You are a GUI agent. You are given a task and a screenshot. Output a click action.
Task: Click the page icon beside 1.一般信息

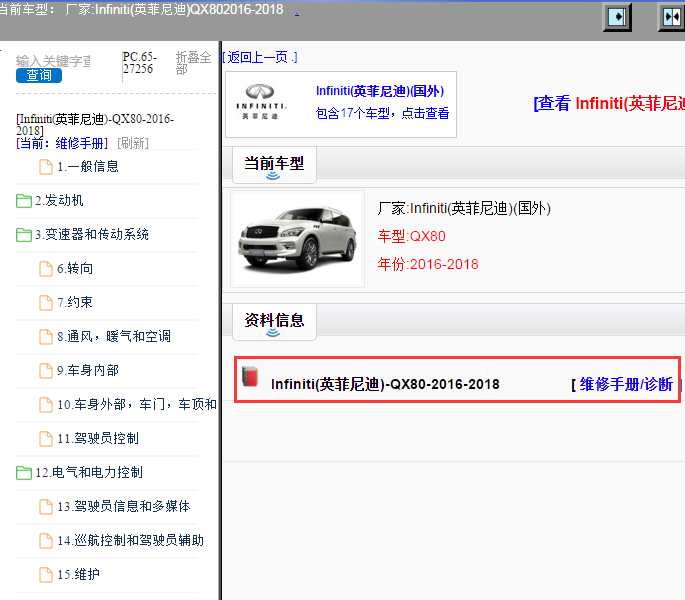[46, 167]
